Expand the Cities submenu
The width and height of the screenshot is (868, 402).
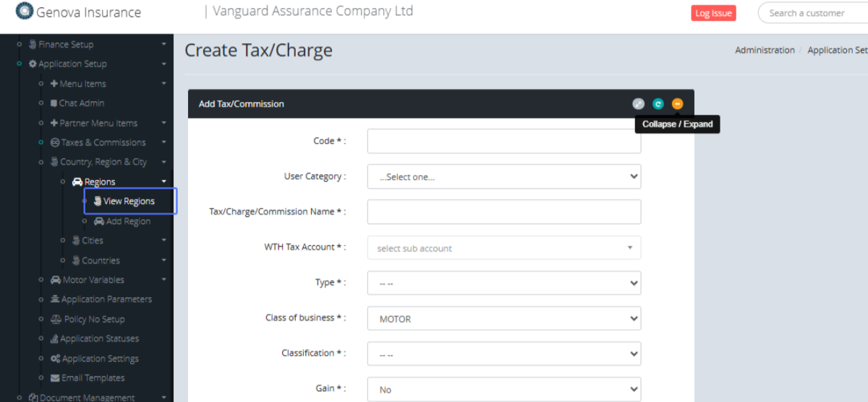(x=92, y=240)
